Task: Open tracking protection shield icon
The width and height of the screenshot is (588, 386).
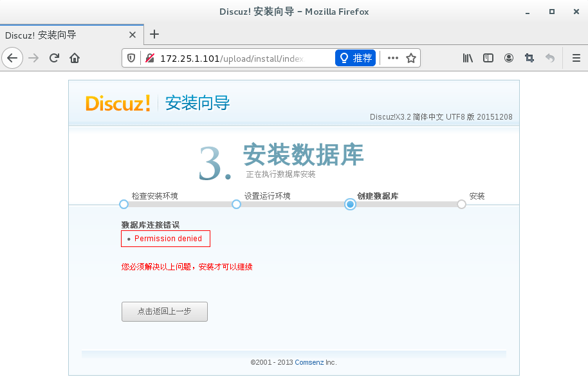Action: [131, 58]
